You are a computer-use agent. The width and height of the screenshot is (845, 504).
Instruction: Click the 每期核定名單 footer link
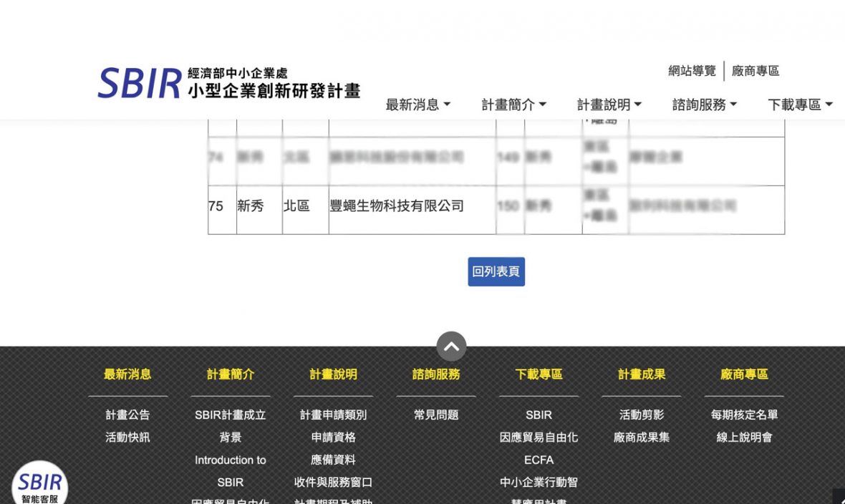tap(744, 415)
